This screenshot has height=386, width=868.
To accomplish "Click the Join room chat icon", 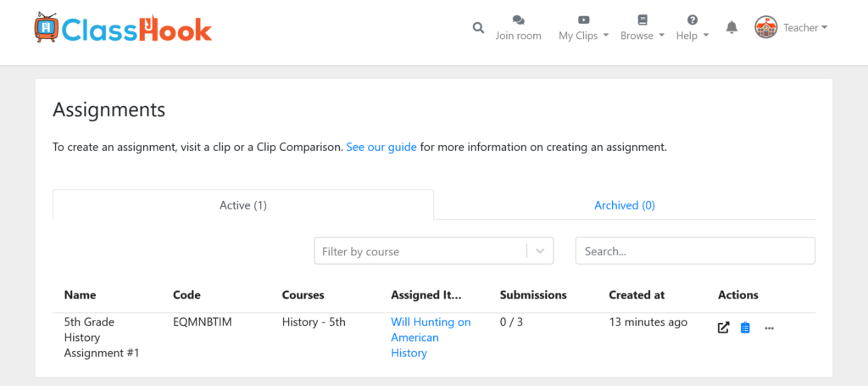I will [518, 20].
